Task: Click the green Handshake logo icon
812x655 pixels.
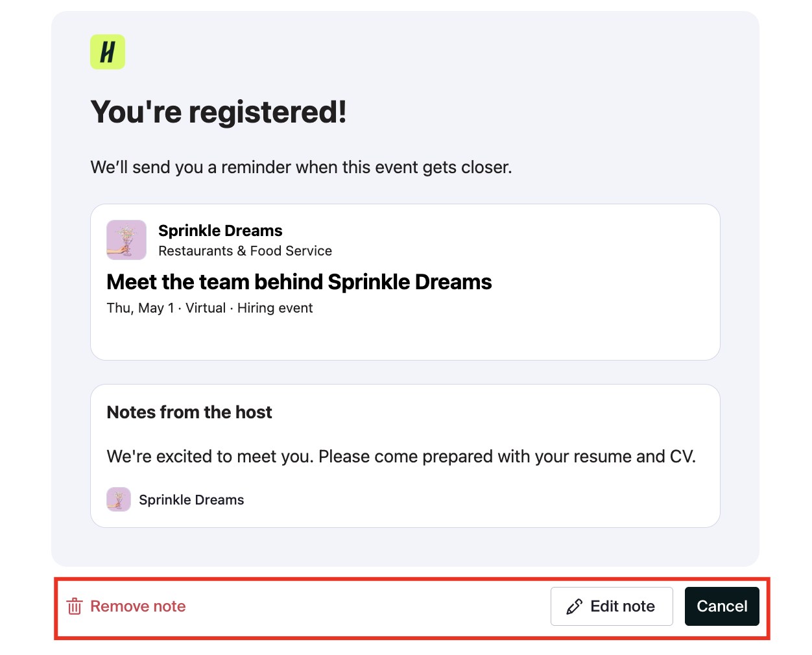Action: [x=108, y=52]
